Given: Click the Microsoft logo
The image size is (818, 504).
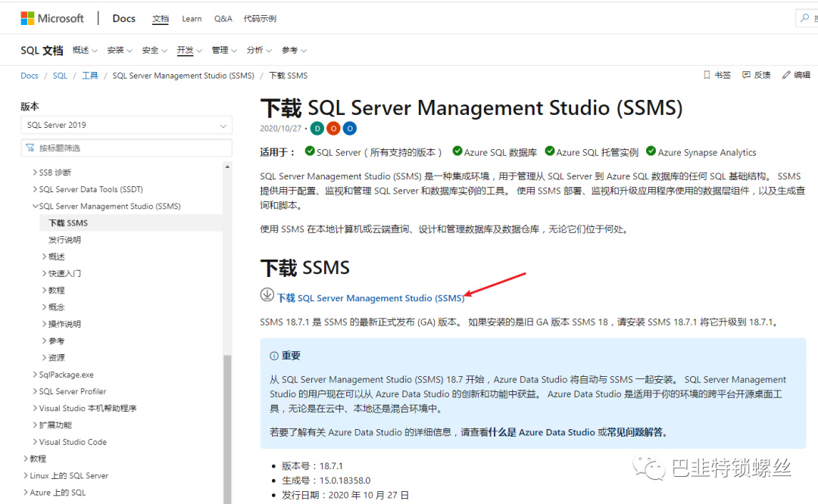Looking at the screenshot, I should (52, 18).
